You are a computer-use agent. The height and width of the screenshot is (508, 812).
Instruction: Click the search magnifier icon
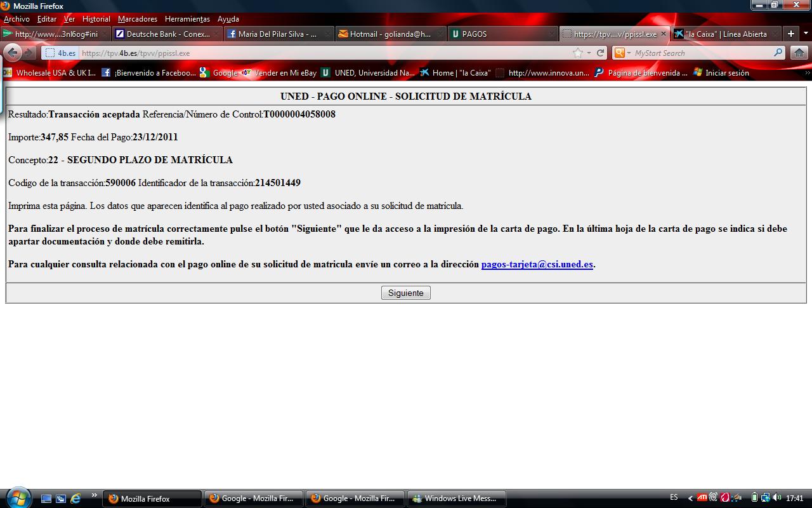click(778, 53)
